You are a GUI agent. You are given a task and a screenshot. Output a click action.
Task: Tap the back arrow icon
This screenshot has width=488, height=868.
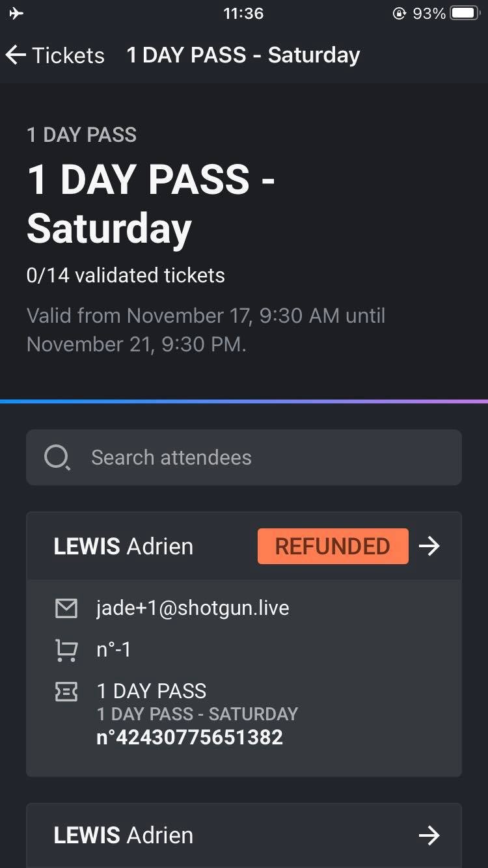pos(16,55)
